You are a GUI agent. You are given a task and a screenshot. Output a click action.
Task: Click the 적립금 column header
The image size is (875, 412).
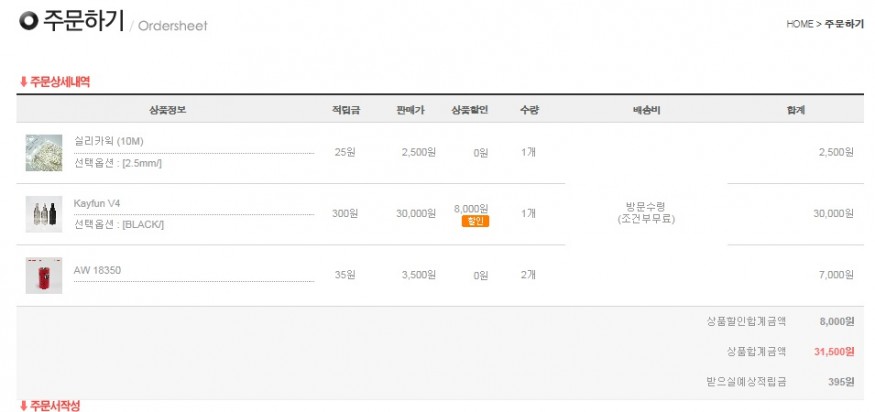345,110
